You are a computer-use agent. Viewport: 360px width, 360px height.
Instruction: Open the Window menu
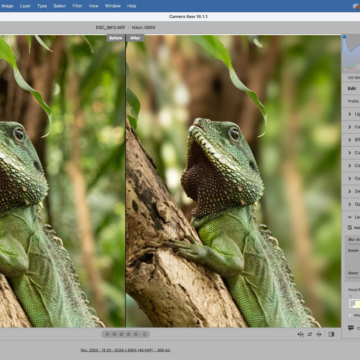[x=113, y=6]
